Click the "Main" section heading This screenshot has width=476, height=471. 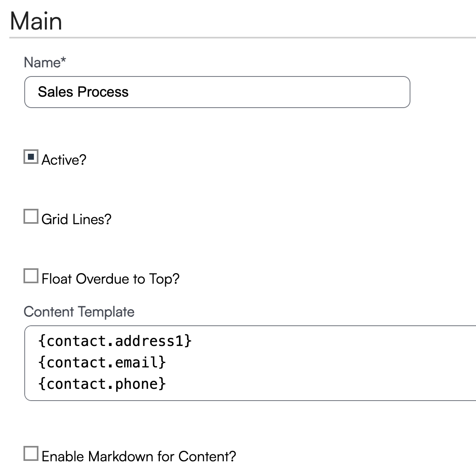(36, 21)
